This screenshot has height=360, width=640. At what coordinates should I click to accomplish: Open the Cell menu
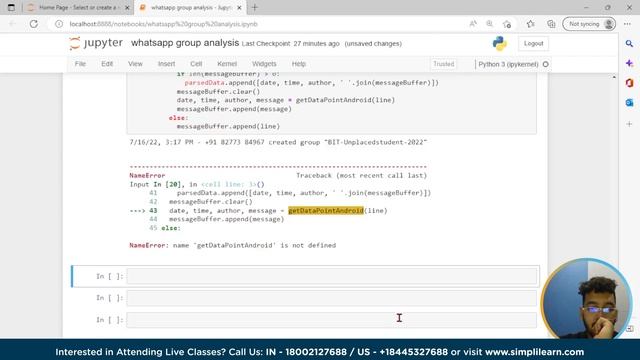point(196,64)
